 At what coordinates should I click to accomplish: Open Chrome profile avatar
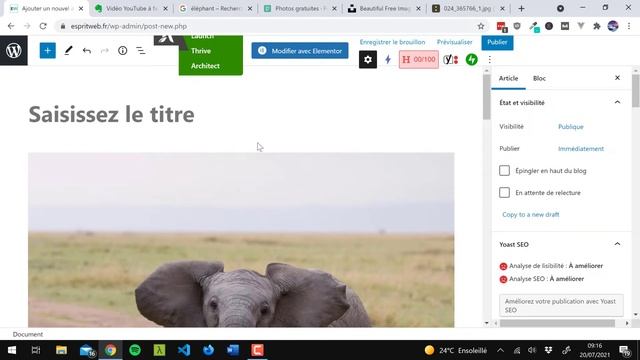(x=613, y=26)
